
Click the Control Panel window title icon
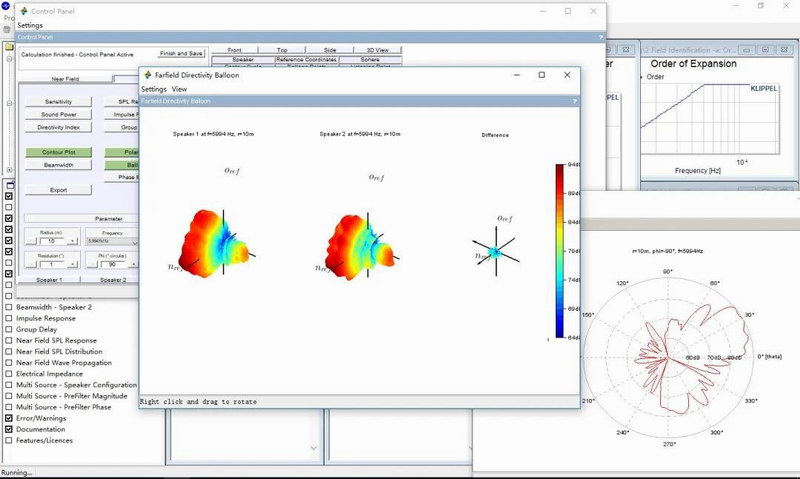(x=22, y=11)
